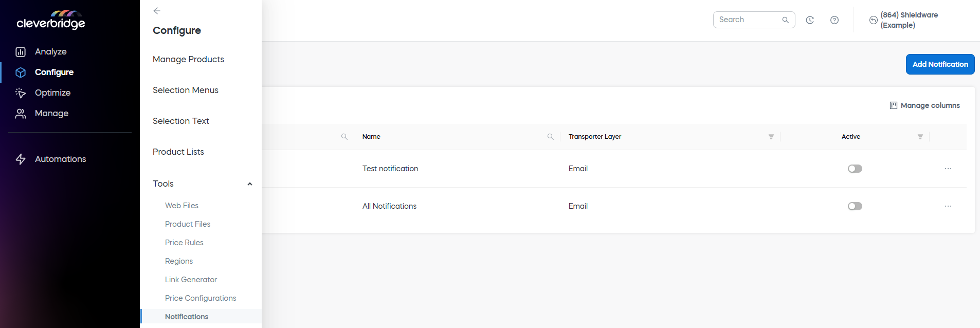
Task: Click the Configure cube icon
Action: tap(21, 72)
